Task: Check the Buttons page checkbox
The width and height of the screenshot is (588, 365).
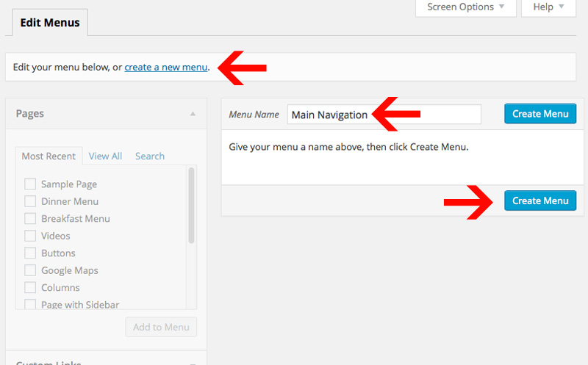Action: pyautogui.click(x=30, y=253)
